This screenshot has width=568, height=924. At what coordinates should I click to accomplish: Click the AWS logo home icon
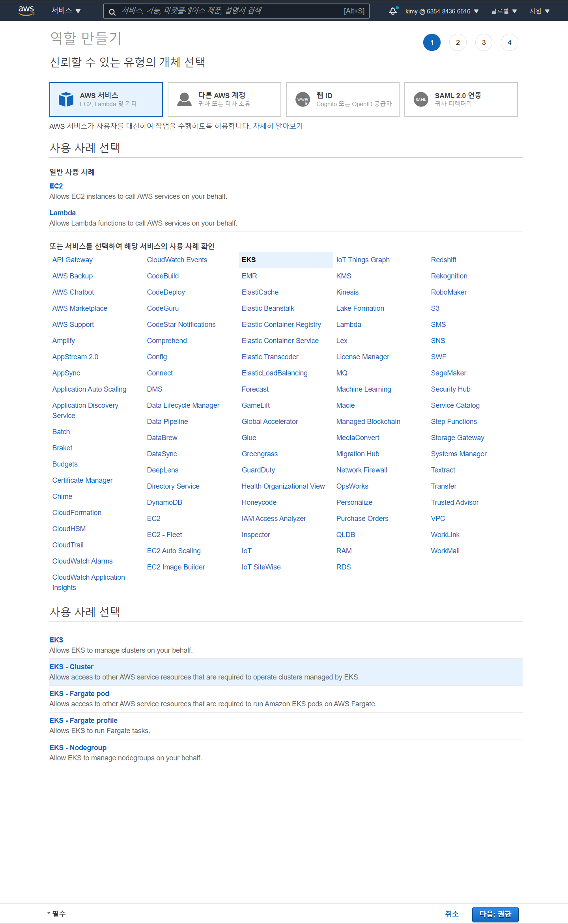26,11
